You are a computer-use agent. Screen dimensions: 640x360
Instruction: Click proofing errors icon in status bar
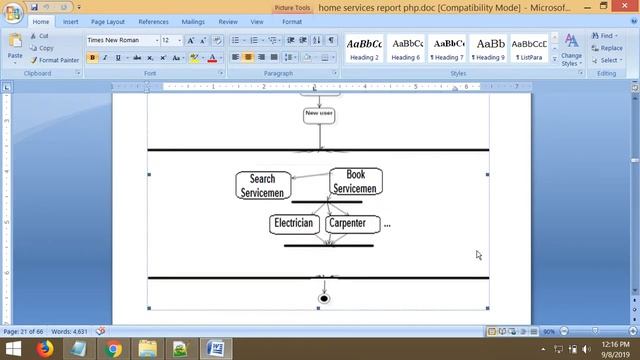100,331
